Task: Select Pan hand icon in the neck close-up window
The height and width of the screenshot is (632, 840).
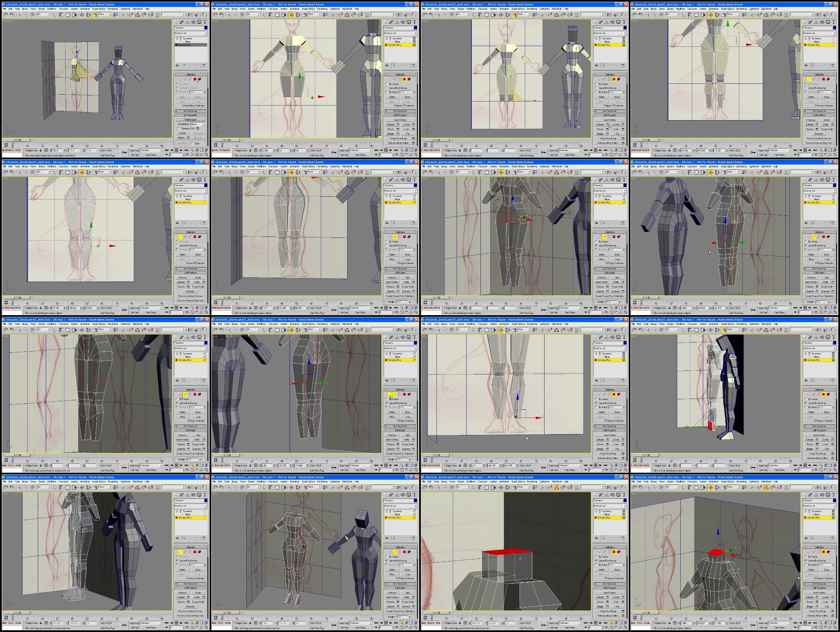Action: (616, 627)
